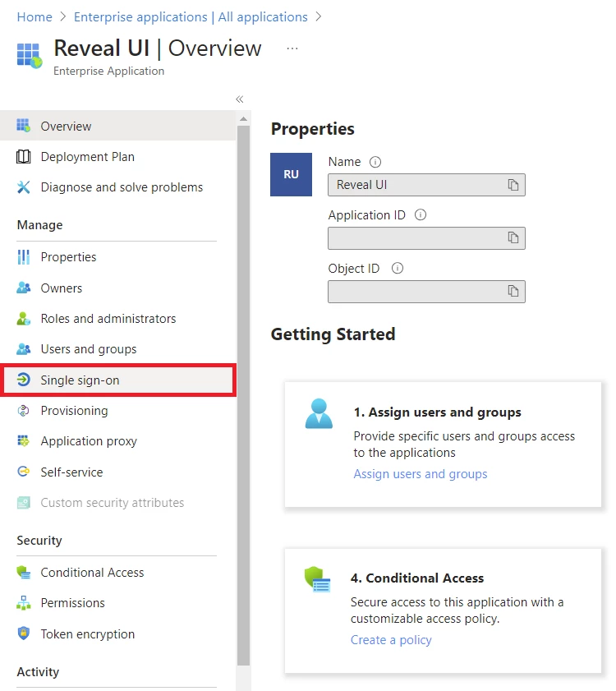The width and height of the screenshot is (616, 691).
Task: Select Custom security attributes
Action: tap(117, 502)
